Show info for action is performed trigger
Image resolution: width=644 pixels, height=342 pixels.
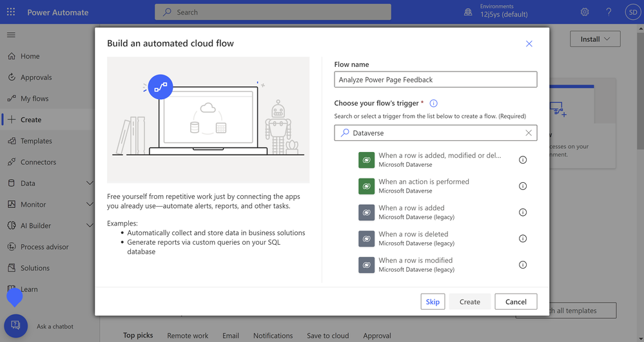[522, 186]
